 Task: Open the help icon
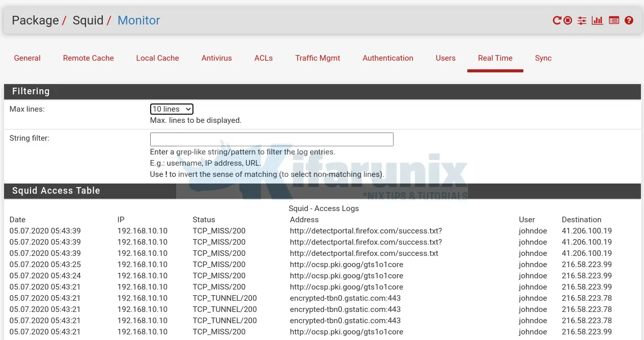click(x=629, y=20)
